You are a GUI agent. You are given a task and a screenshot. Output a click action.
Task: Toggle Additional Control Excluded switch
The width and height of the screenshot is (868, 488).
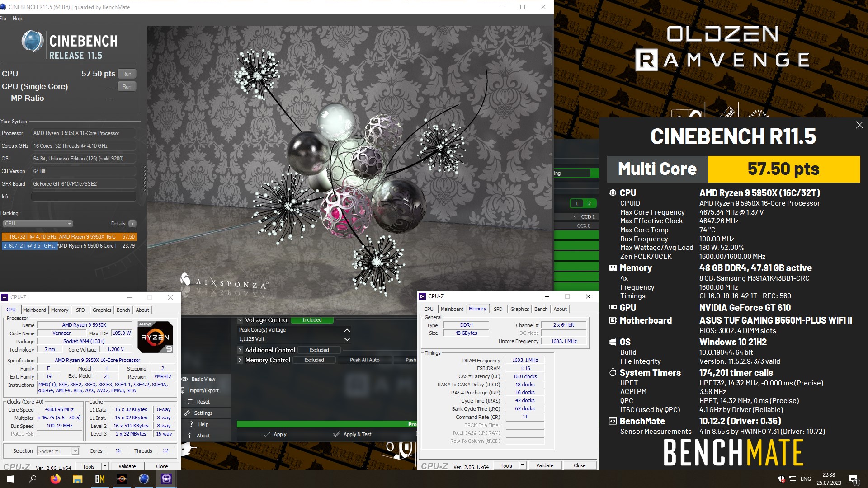pyautogui.click(x=319, y=350)
